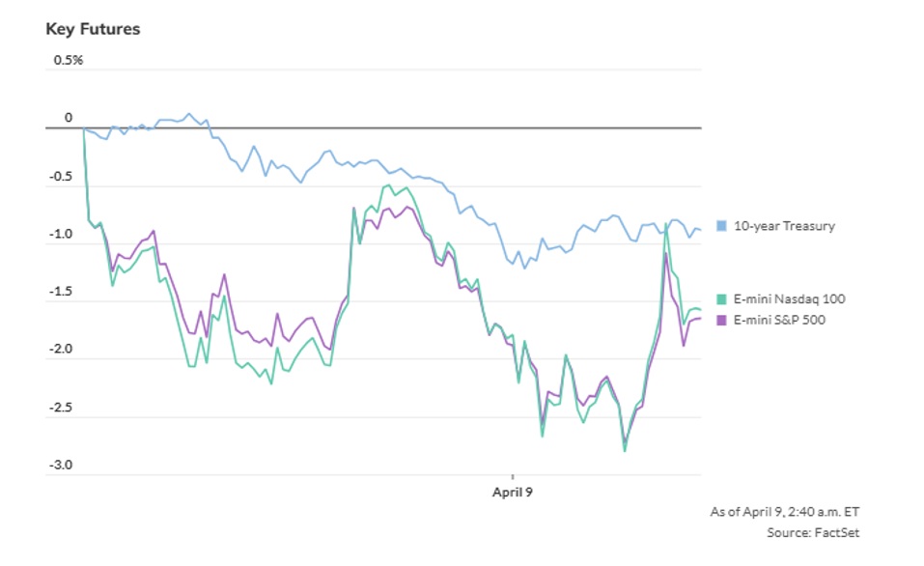This screenshot has width=924, height=566.
Task: Click the green E-mini Nasdaq 100 swatch
Action: click(721, 299)
